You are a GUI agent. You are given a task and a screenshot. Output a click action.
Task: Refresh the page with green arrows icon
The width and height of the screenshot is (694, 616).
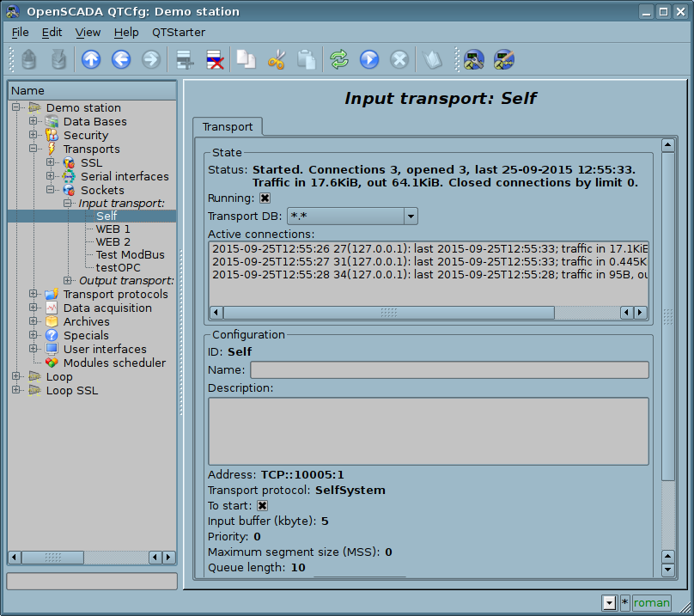coord(339,59)
